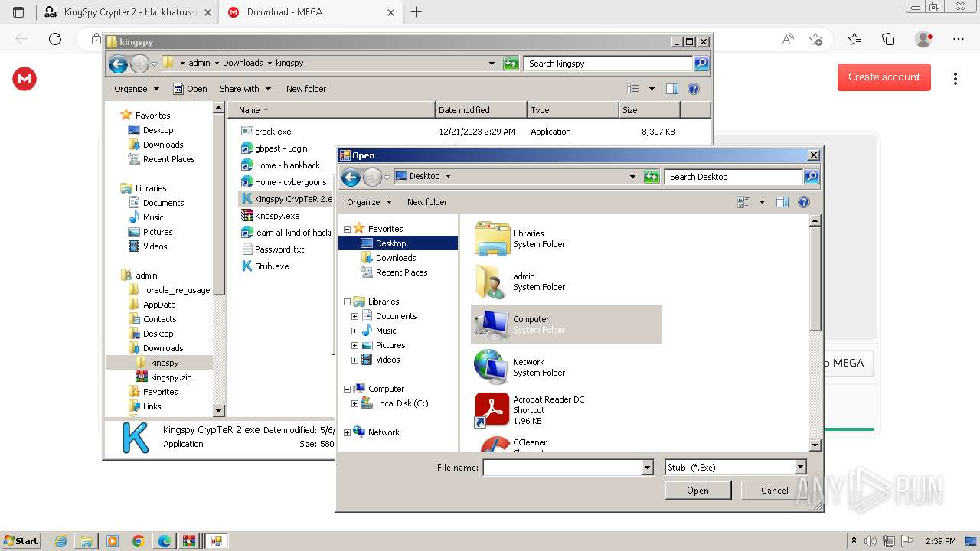Screen dimensions: 980x551
Task: Expand the Network node in the Open dialog
Action: click(347, 432)
